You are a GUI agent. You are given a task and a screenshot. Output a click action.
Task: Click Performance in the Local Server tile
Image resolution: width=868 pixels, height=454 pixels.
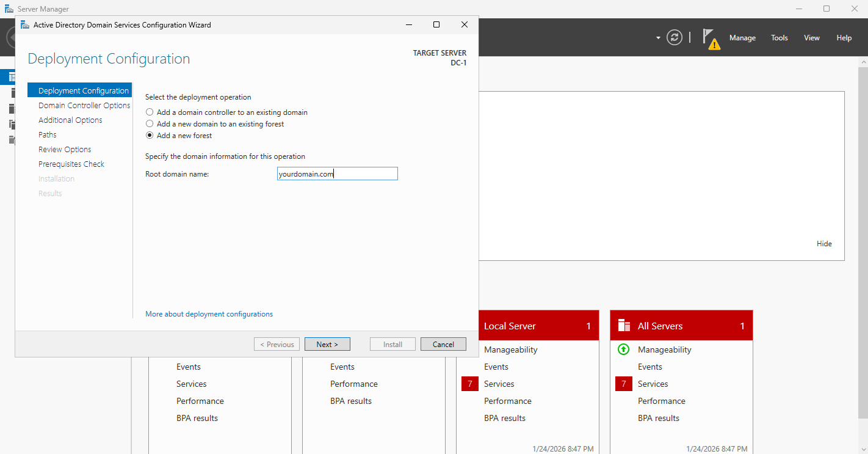pyautogui.click(x=508, y=401)
